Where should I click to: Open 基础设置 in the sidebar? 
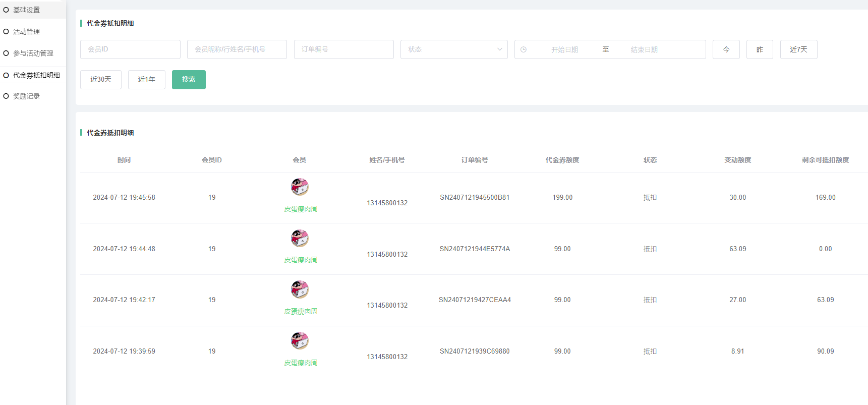(x=26, y=10)
